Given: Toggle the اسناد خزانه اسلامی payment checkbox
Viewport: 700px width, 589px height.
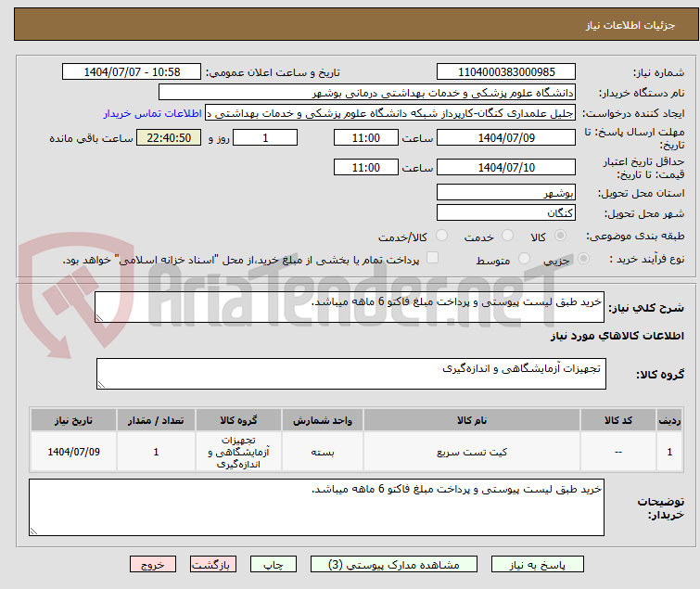Looking at the screenshot, I should 432,258.
